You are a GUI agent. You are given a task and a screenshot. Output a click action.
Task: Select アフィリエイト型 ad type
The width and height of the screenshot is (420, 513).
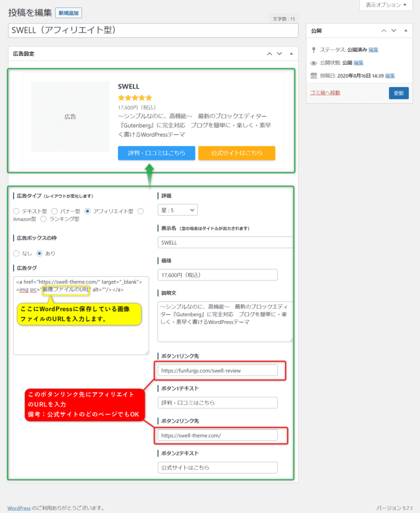pyautogui.click(x=87, y=211)
